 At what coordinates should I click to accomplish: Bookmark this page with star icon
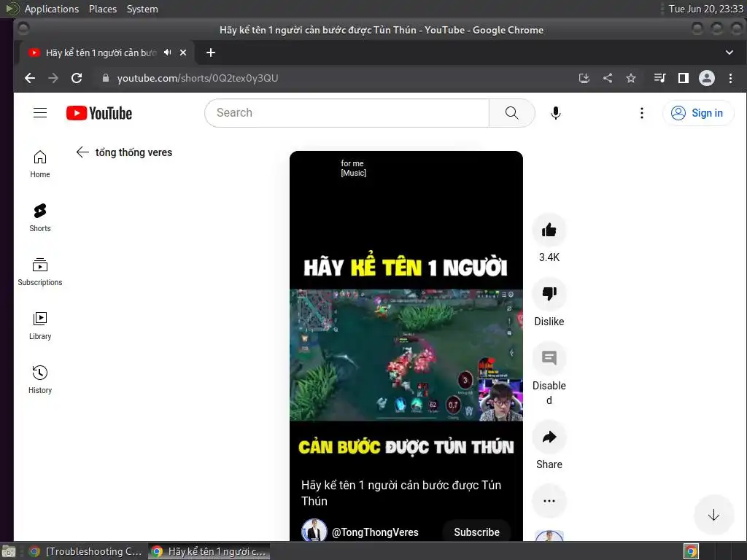point(631,78)
